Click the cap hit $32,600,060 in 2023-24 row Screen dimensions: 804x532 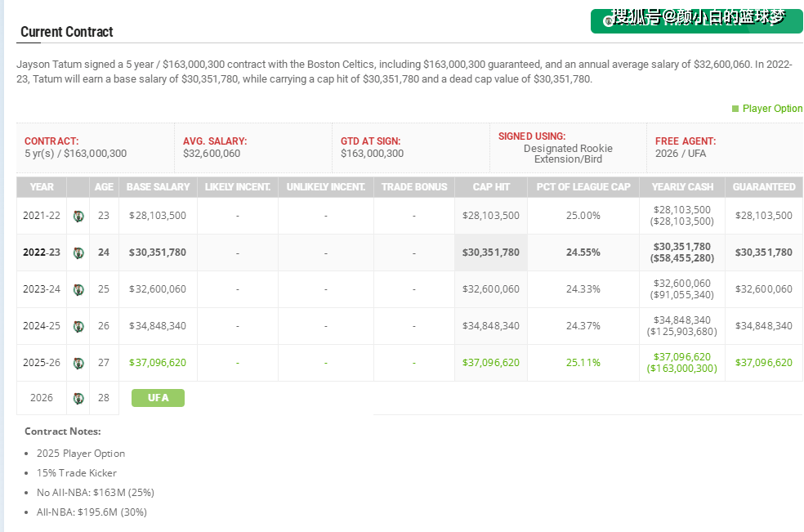pos(491,289)
